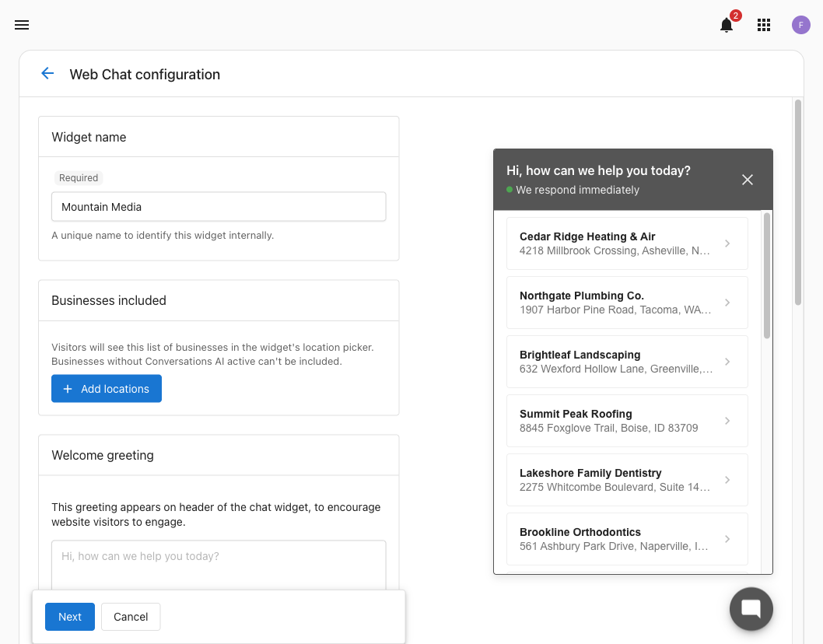Click Brookline Orthodontics name
The width and height of the screenshot is (823, 644).
(x=580, y=532)
